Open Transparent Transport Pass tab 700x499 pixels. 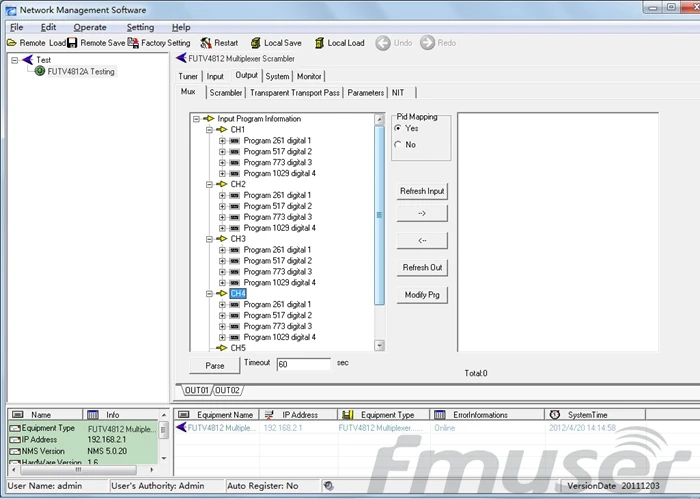click(x=295, y=93)
